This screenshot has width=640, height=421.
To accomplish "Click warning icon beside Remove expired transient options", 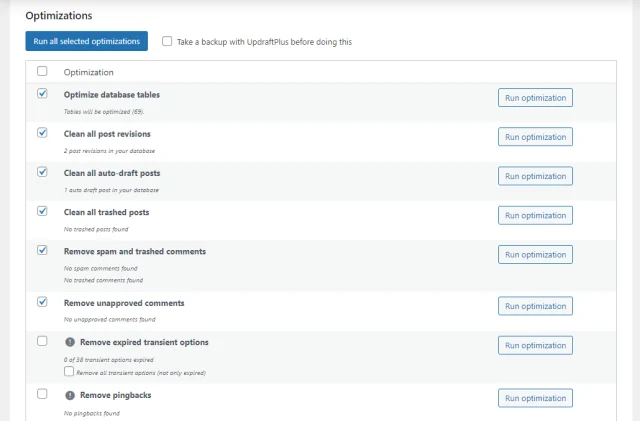I will click(70, 342).
